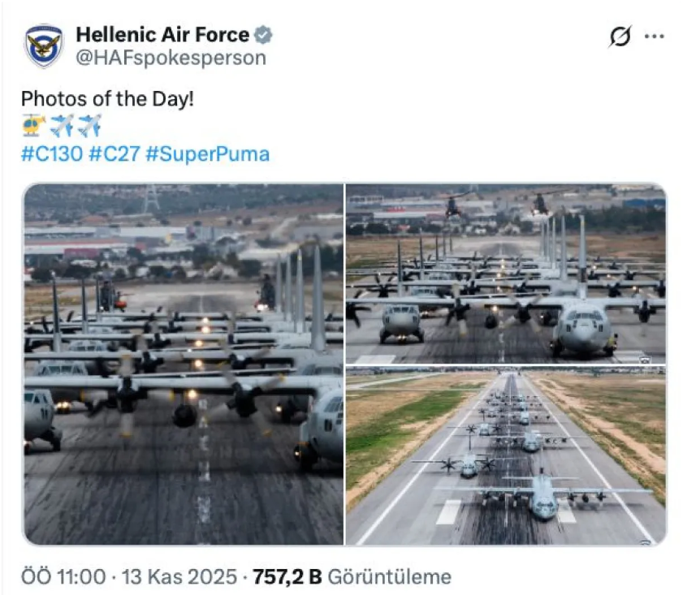Viewport: 700px width, 595px height.
Task: Open the three-dot more options menu
Action: 655,37
